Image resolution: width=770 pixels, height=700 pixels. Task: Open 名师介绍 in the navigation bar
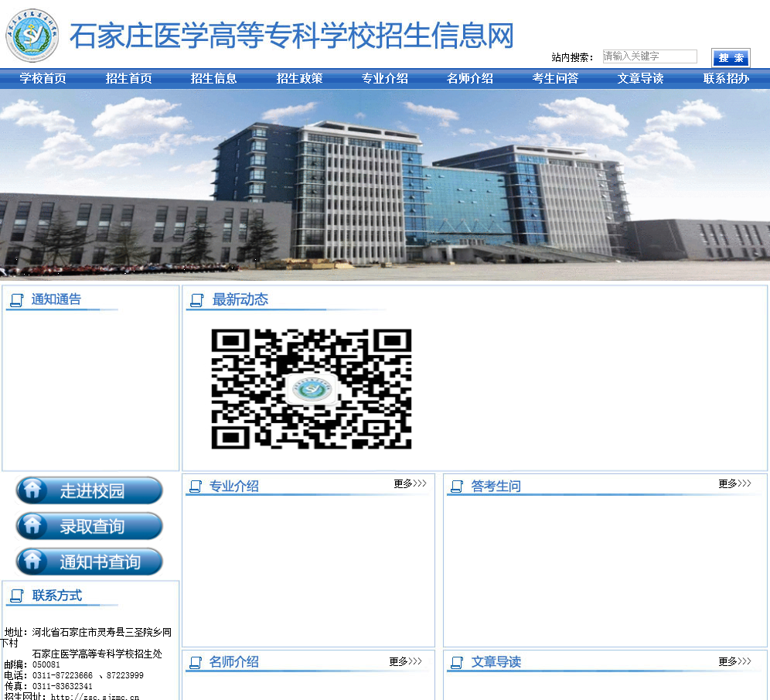[470, 79]
